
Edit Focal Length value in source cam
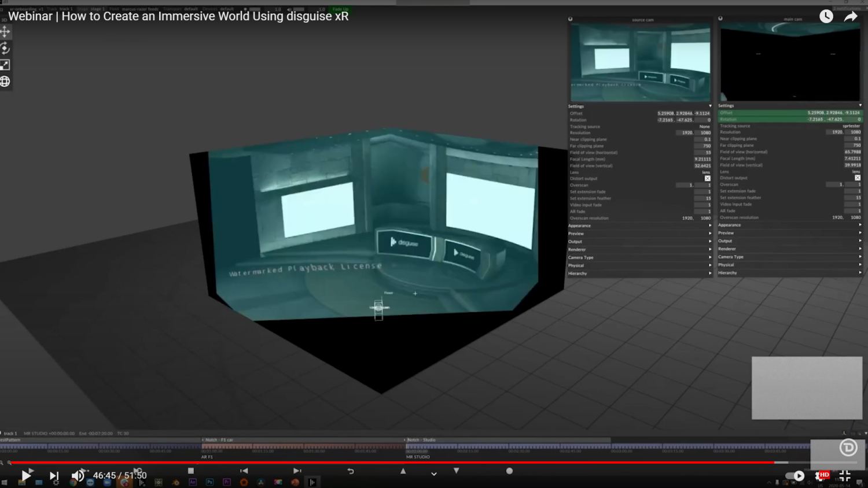click(703, 160)
